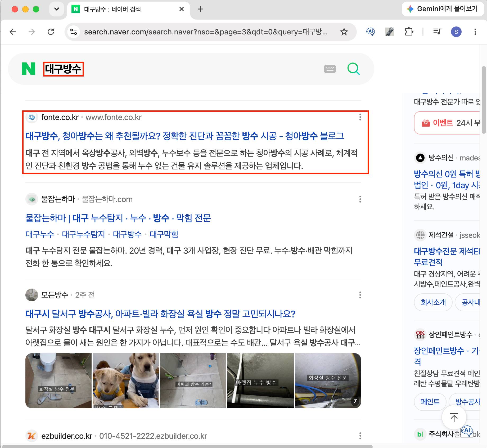Viewport: 487px width, 448px height.
Task: Open the 대구방수 sublink under 물잡는하마
Action: click(127, 234)
